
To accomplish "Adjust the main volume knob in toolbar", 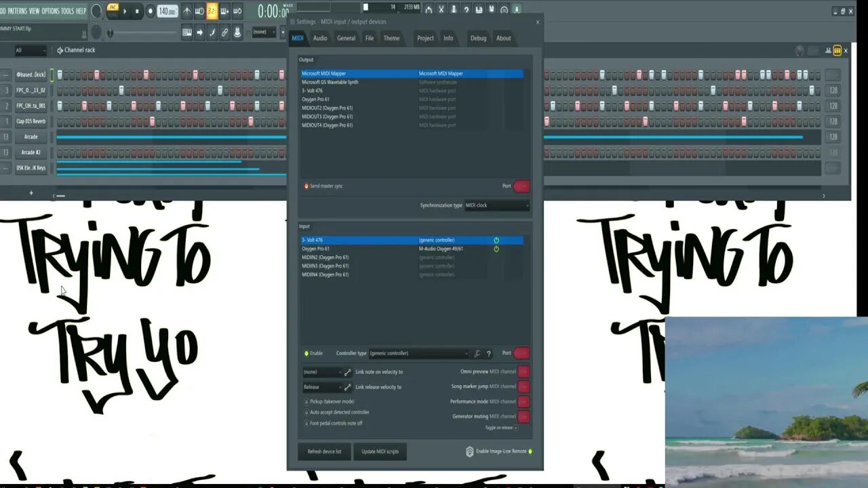I will pyautogui.click(x=96, y=11).
